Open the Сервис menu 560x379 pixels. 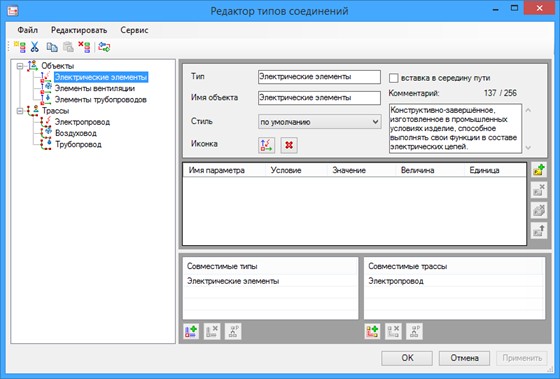134,30
